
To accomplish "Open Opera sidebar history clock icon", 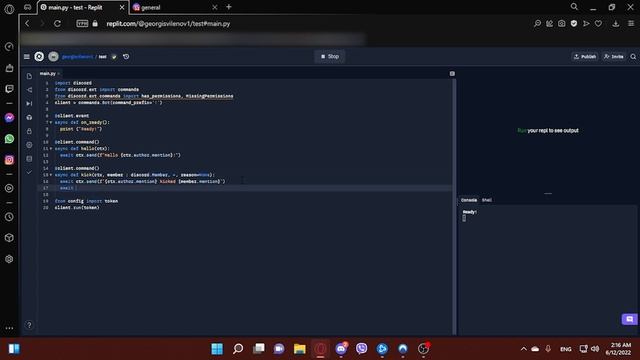I will point(9,217).
